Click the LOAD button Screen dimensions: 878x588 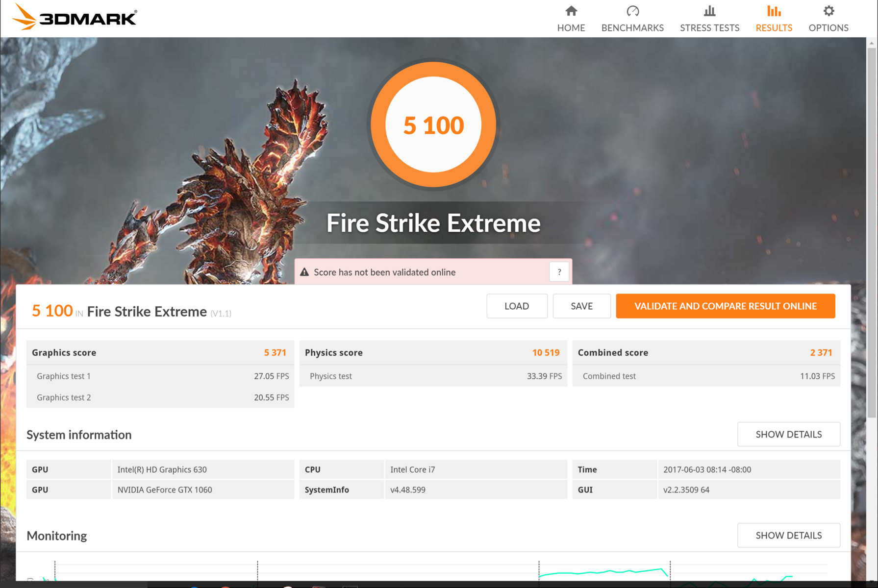517,306
